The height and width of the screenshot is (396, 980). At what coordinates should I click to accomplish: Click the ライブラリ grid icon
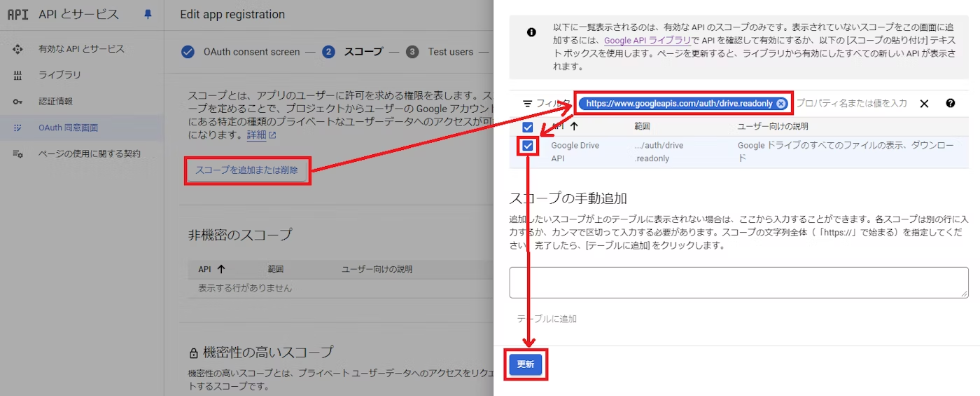[18, 75]
